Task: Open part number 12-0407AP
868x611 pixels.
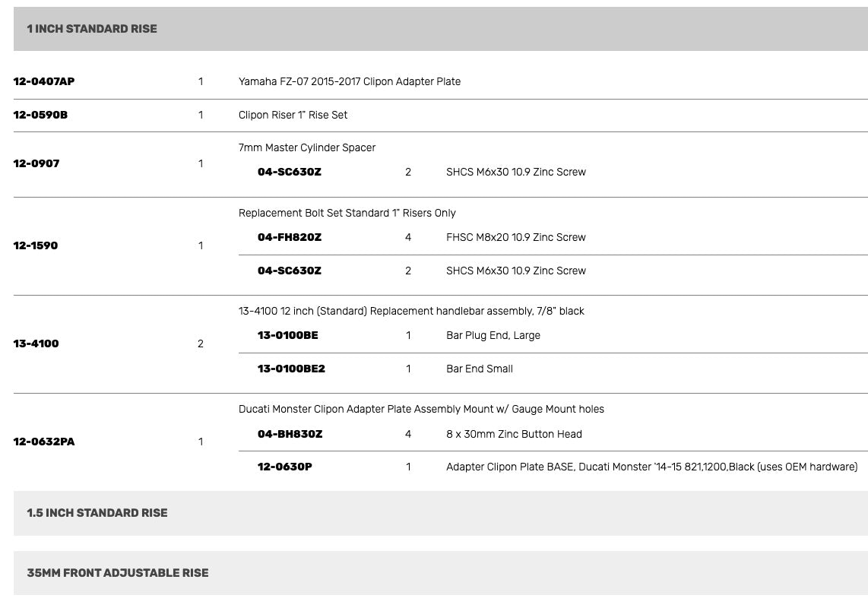Action: coord(44,81)
